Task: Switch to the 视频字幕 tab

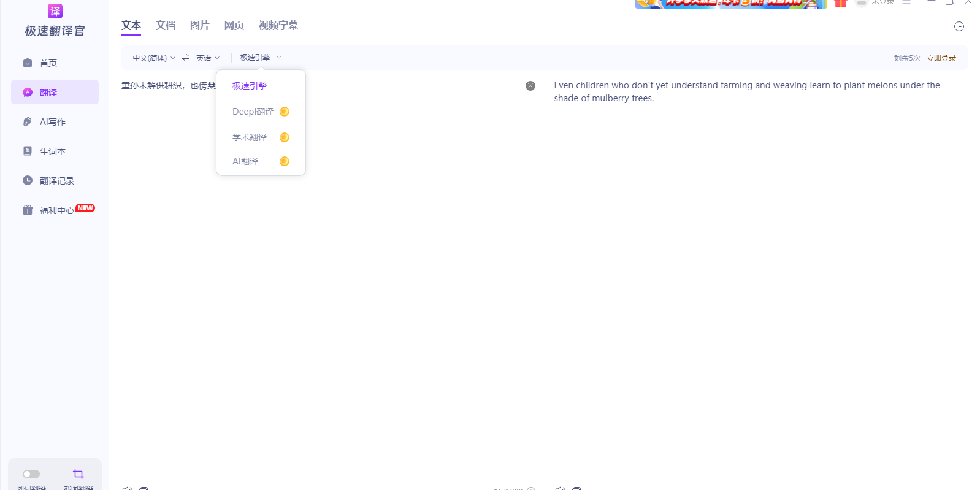Action: (278, 26)
